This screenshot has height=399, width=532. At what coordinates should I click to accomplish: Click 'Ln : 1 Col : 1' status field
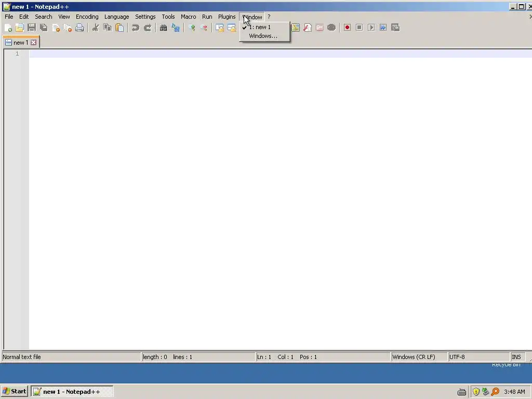pyautogui.click(x=323, y=357)
